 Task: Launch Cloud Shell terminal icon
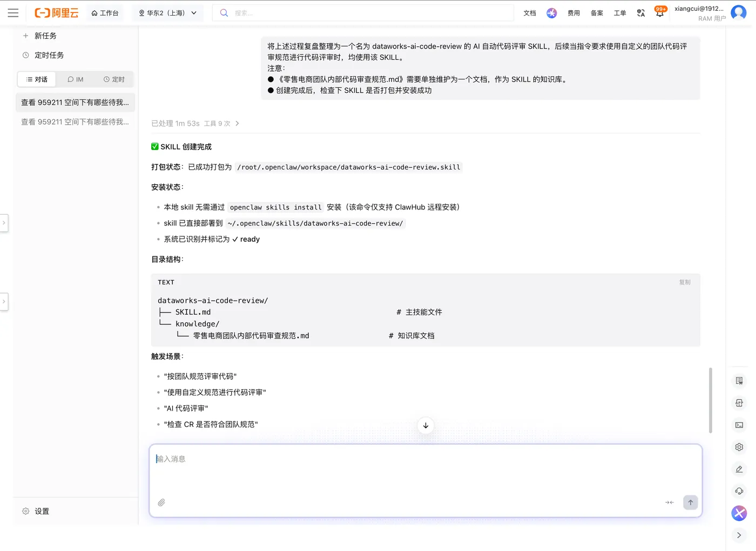tap(739, 425)
